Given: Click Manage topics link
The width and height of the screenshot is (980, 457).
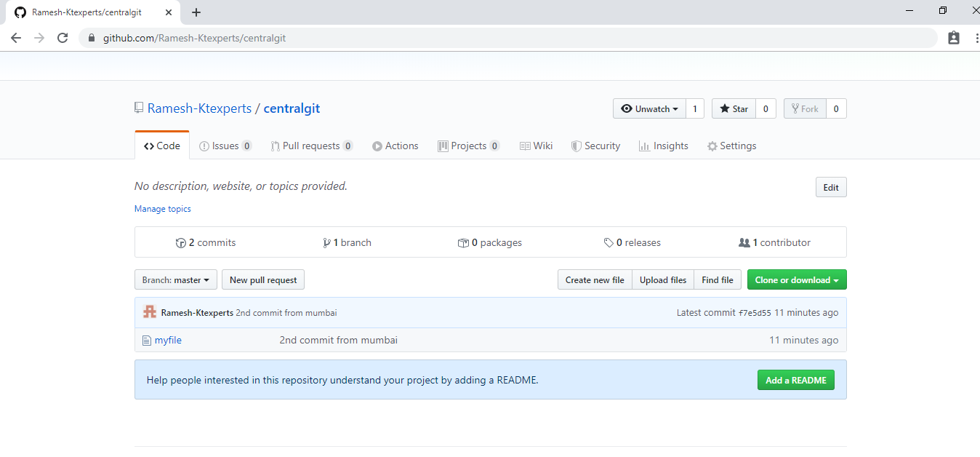Looking at the screenshot, I should [x=163, y=209].
